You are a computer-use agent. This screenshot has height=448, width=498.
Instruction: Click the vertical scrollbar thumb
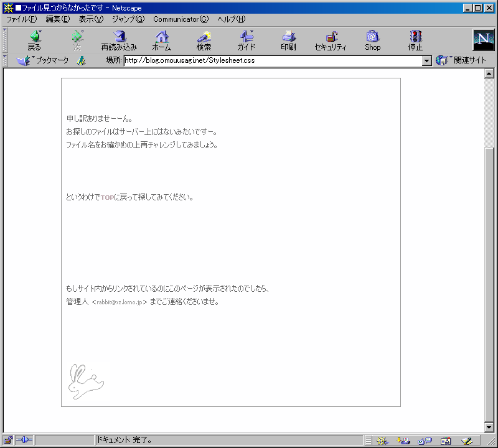(x=489, y=284)
